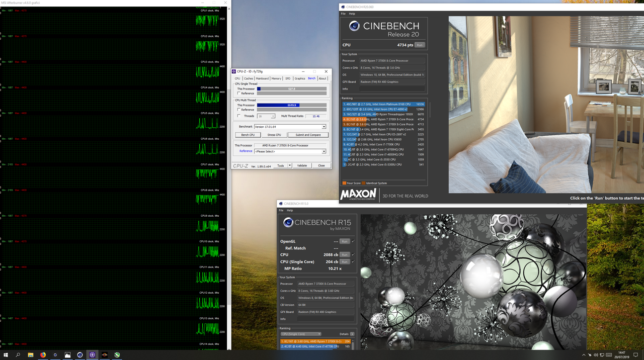Viewport: 644px width, 360px height.
Task: Click the Info field in Cinebench R15
Action: [x=326, y=319]
